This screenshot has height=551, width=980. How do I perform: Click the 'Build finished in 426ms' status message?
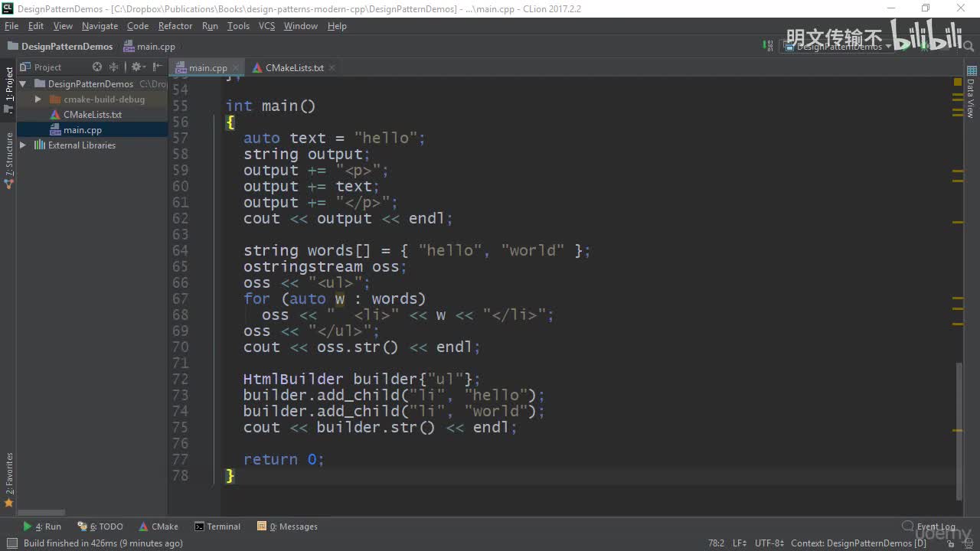pyautogui.click(x=103, y=543)
